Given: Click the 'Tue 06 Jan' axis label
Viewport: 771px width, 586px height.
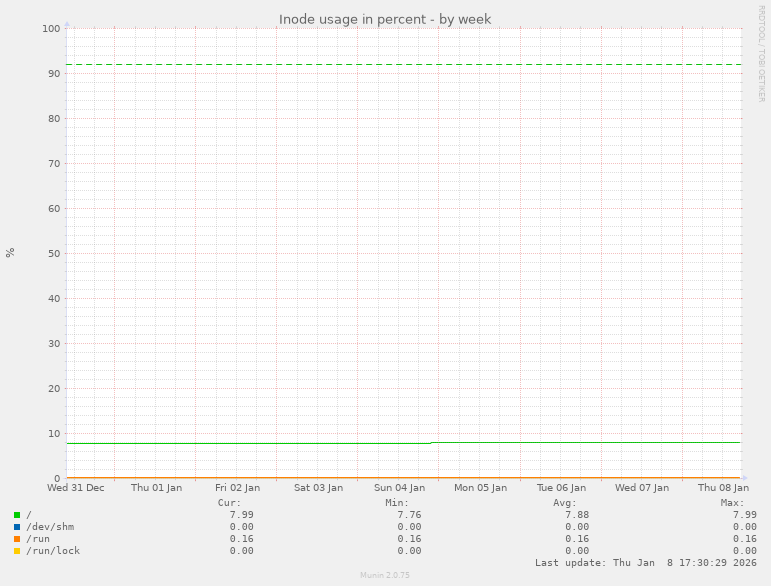Looking at the screenshot, I should pos(561,488).
